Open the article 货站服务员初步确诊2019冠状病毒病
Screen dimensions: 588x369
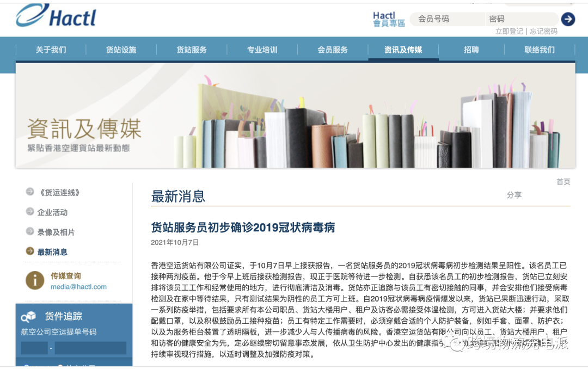click(x=244, y=227)
